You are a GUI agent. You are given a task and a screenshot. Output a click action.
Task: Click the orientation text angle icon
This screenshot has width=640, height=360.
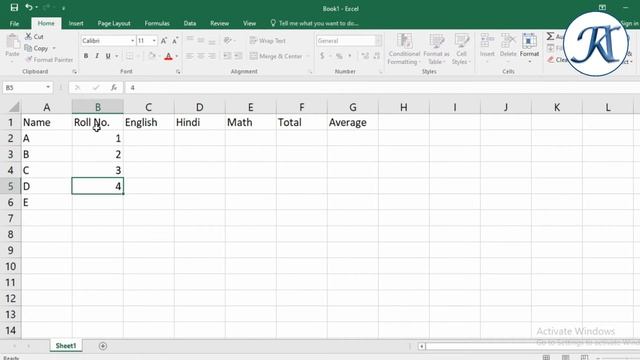(228, 40)
